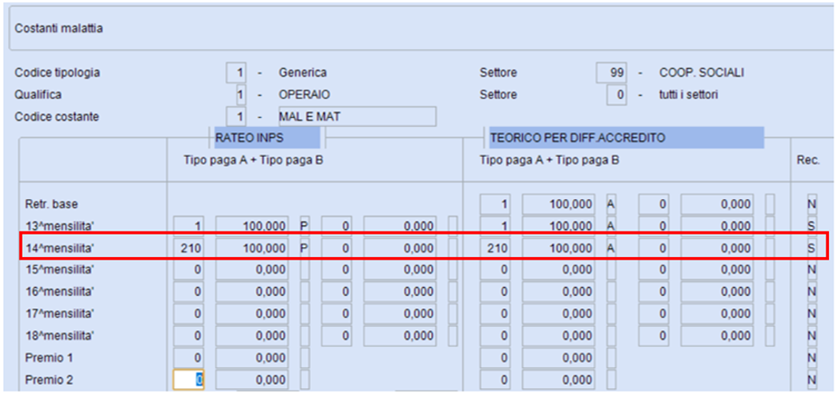Click Premio 1 RATEO INPS 0,000 percentage field
840x400 pixels.
(252, 358)
